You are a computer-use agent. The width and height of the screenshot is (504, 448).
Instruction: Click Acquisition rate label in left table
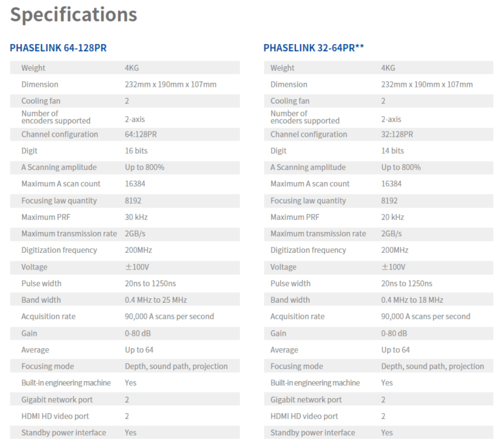point(48,316)
